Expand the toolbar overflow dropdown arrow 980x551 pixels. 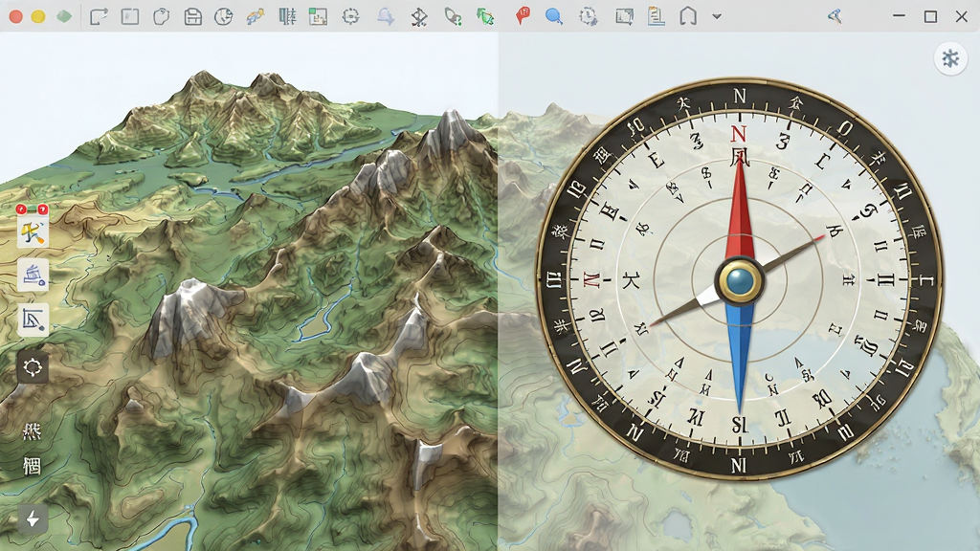pos(717,17)
